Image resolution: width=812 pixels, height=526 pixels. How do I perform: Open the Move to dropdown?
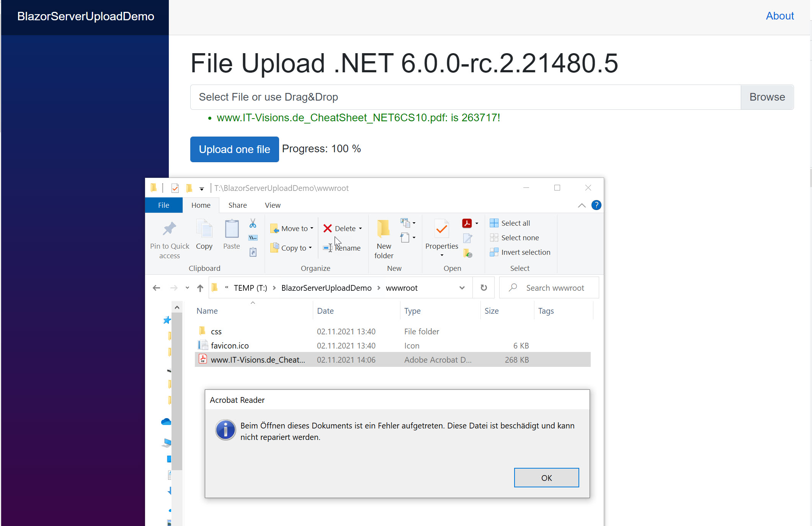[311, 228]
